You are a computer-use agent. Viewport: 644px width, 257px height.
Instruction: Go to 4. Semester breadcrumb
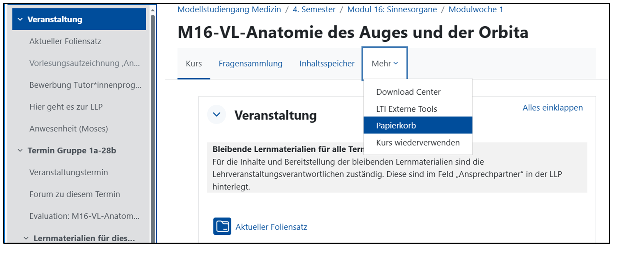[314, 10]
